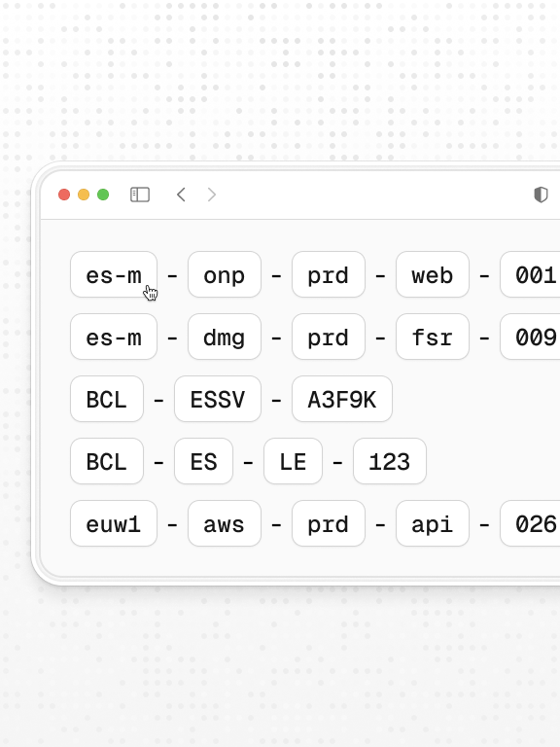Close the window with the red button
The height and width of the screenshot is (747, 560).
point(64,195)
